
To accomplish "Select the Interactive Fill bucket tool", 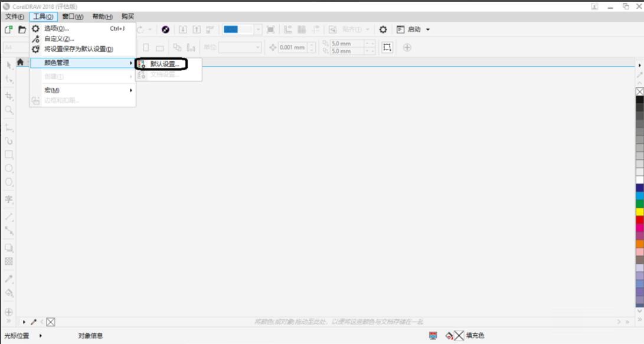I will 9,293.
